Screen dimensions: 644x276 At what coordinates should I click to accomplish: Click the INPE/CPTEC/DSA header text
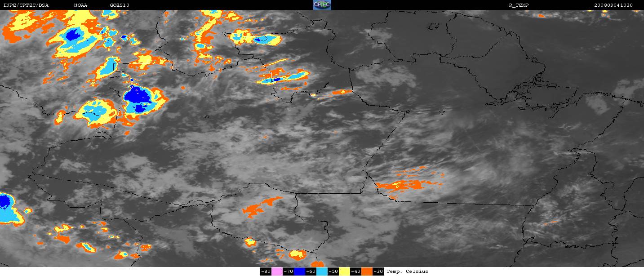26,5
